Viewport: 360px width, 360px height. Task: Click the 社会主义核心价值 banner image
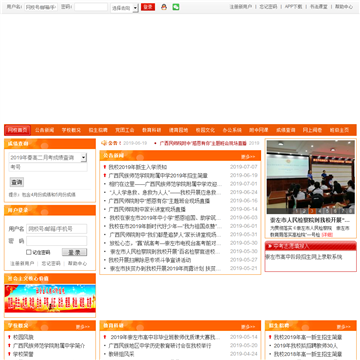click(x=50, y=298)
